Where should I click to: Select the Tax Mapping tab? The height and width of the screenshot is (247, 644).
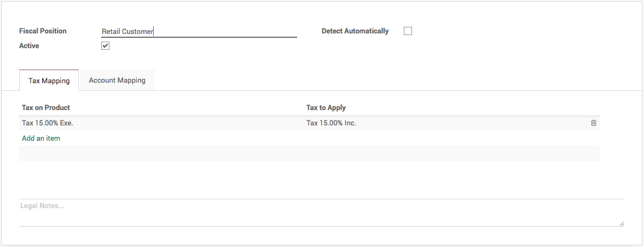(x=49, y=81)
